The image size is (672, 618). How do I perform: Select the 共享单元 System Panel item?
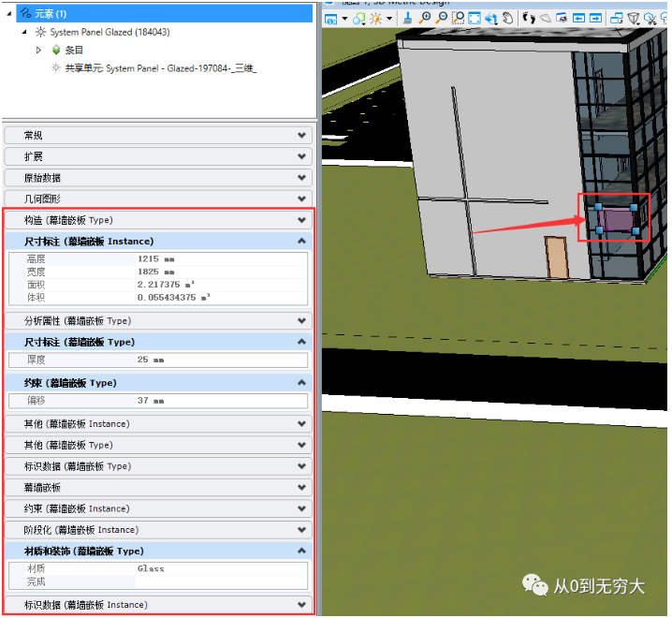click(161, 68)
